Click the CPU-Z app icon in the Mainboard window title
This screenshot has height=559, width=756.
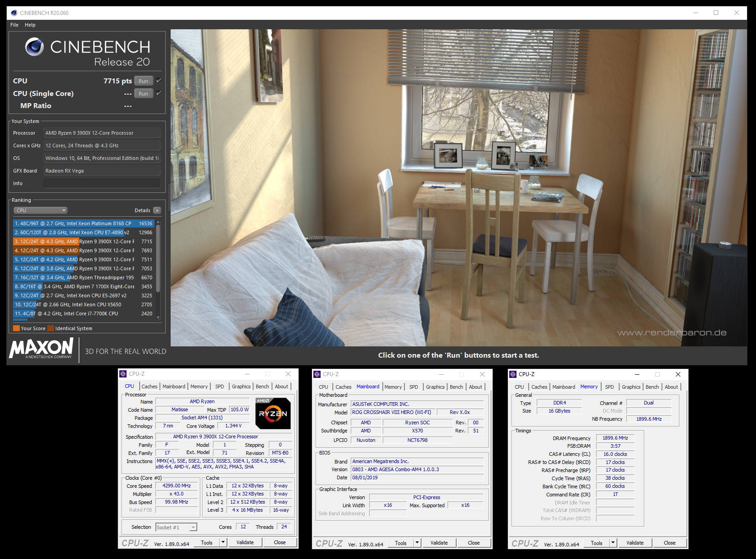tap(317, 374)
